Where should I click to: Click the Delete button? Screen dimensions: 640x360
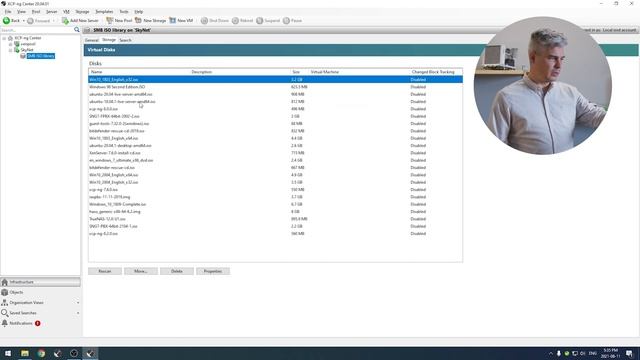point(177,271)
